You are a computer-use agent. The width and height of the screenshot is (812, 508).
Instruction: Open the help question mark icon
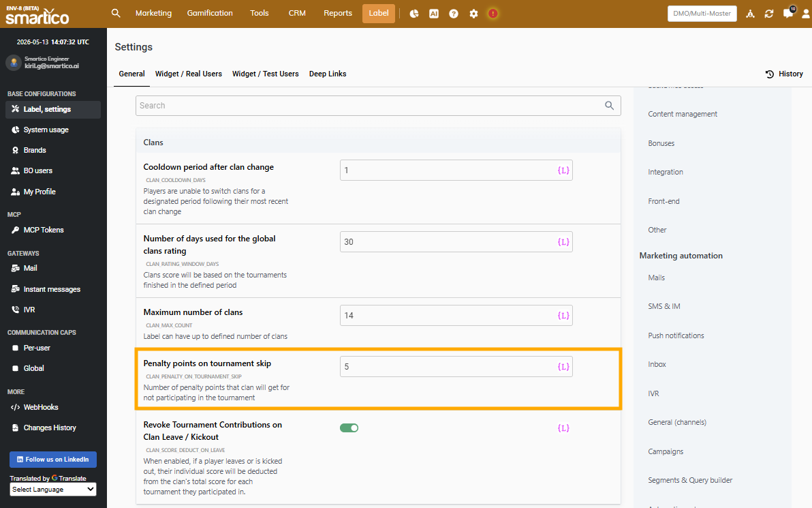coord(454,14)
